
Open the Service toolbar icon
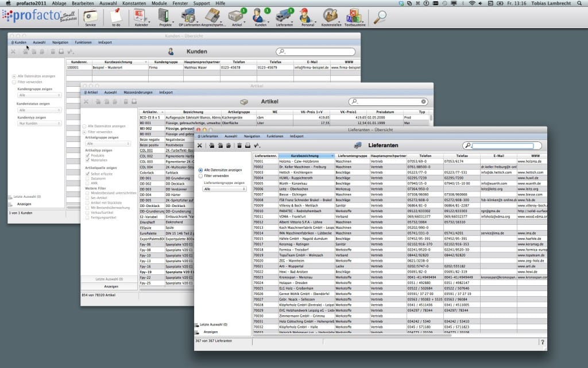(x=90, y=17)
